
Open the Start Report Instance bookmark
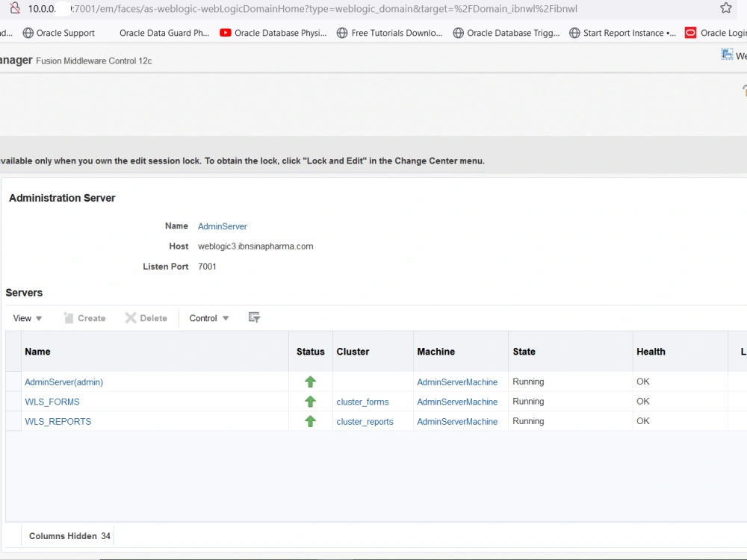pos(623,33)
